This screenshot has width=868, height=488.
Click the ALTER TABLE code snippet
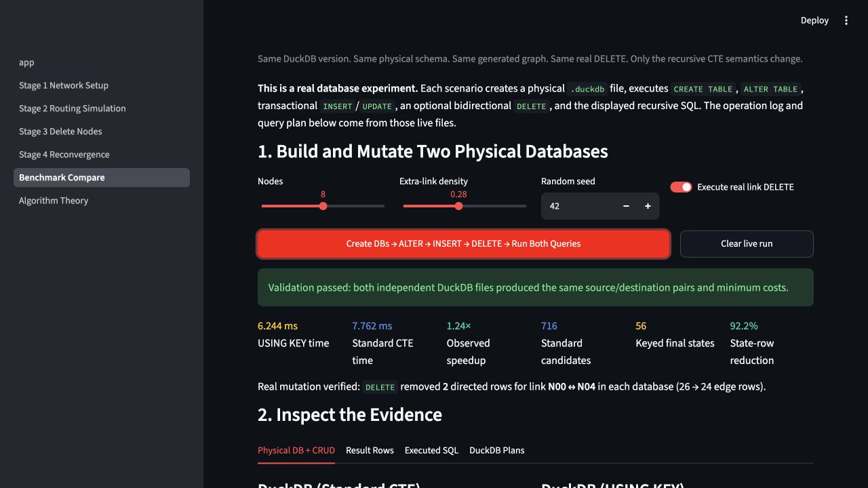770,89
